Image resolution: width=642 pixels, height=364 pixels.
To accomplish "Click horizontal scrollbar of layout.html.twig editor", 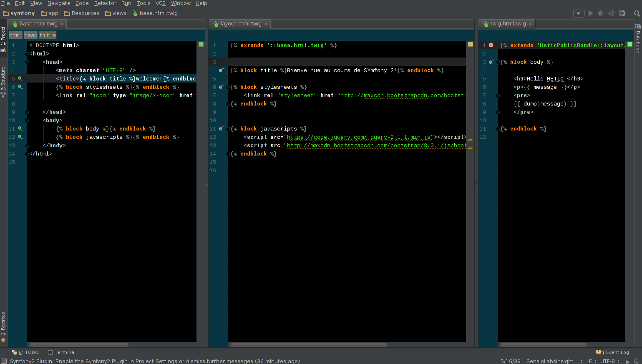I will click(309, 345).
